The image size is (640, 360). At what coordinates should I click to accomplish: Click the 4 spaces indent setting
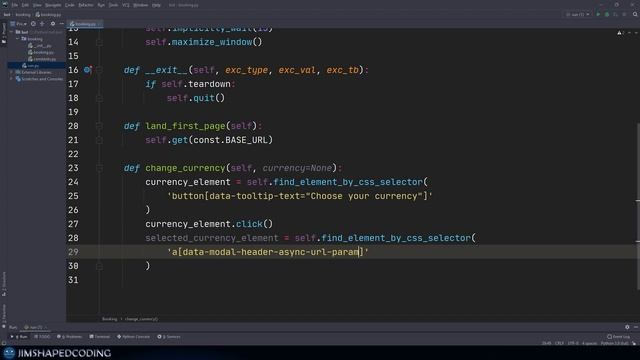click(x=589, y=344)
